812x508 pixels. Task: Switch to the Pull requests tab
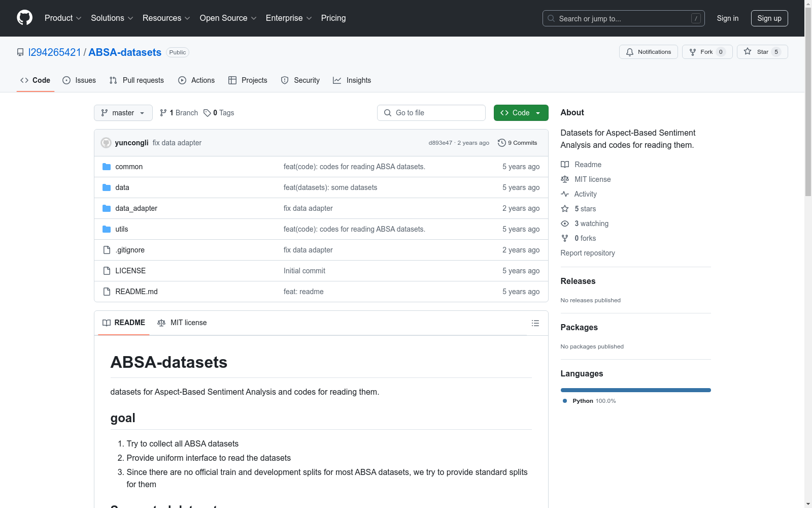coord(137,80)
